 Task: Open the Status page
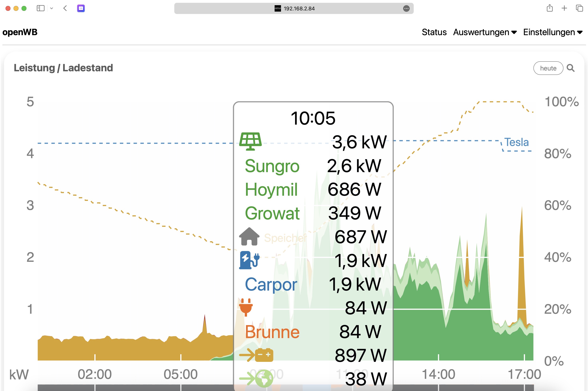pyautogui.click(x=434, y=32)
